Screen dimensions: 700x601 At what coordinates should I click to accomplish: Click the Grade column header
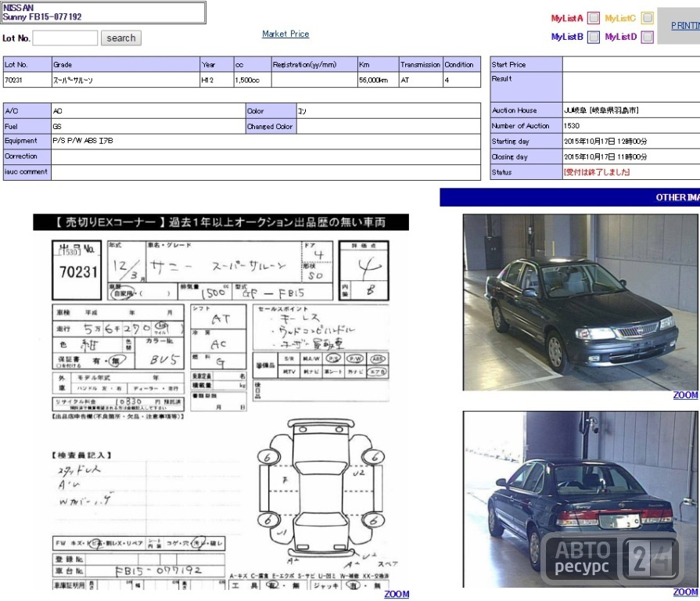click(x=126, y=64)
